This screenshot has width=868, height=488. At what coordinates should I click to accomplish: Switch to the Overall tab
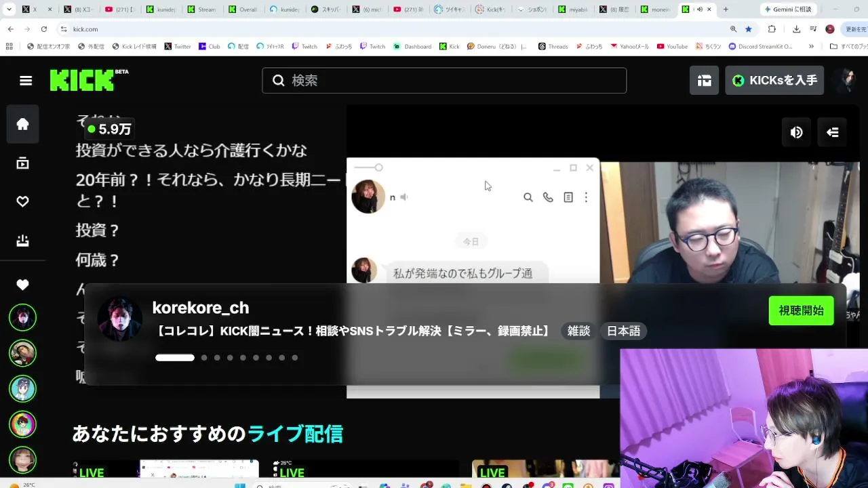[x=243, y=9]
